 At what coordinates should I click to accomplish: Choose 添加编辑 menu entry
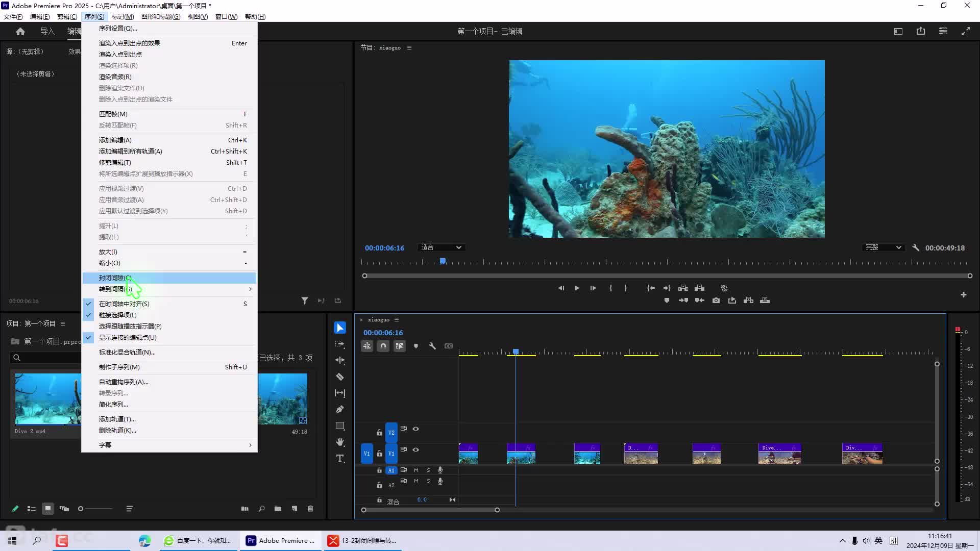pos(169,140)
